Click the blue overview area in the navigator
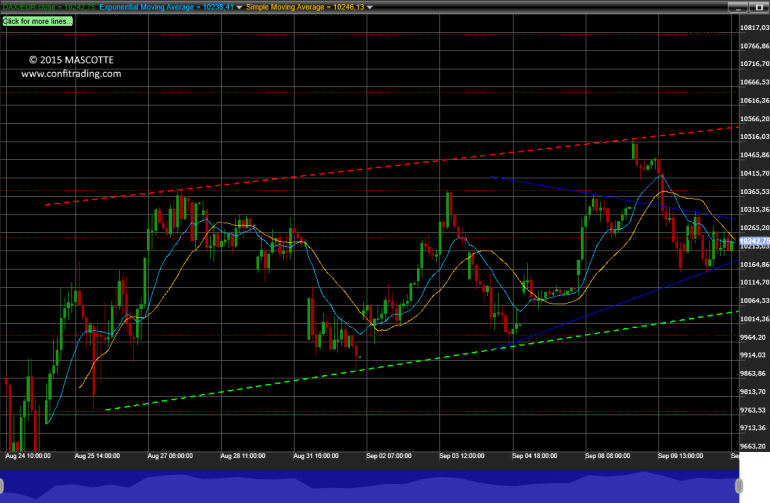This screenshot has width=770, height=503. (x=369, y=486)
